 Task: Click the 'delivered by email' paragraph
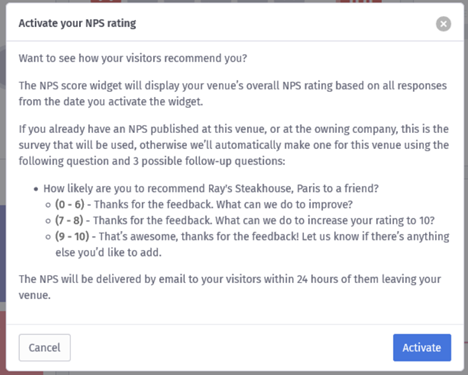[230, 287]
